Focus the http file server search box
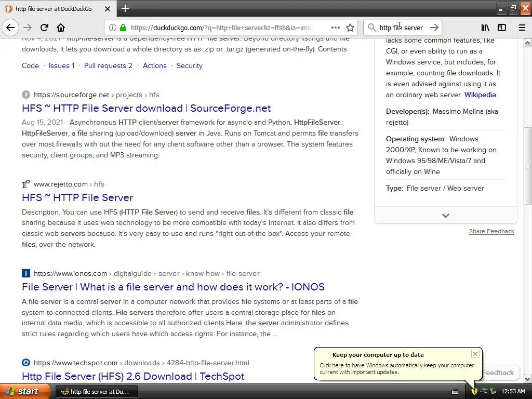532x399 pixels. click(403, 28)
